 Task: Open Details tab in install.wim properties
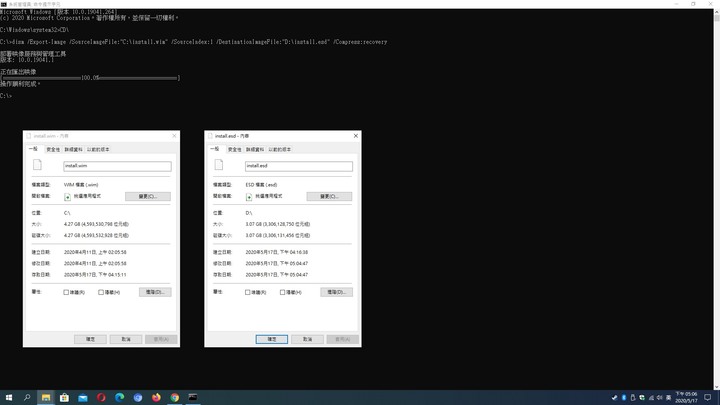[x=73, y=150]
